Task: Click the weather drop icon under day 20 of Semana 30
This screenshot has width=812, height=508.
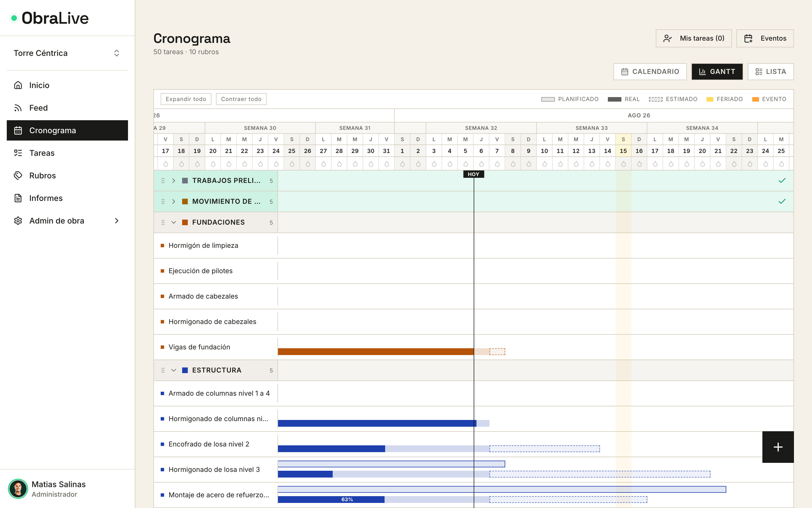Action: click(213, 164)
